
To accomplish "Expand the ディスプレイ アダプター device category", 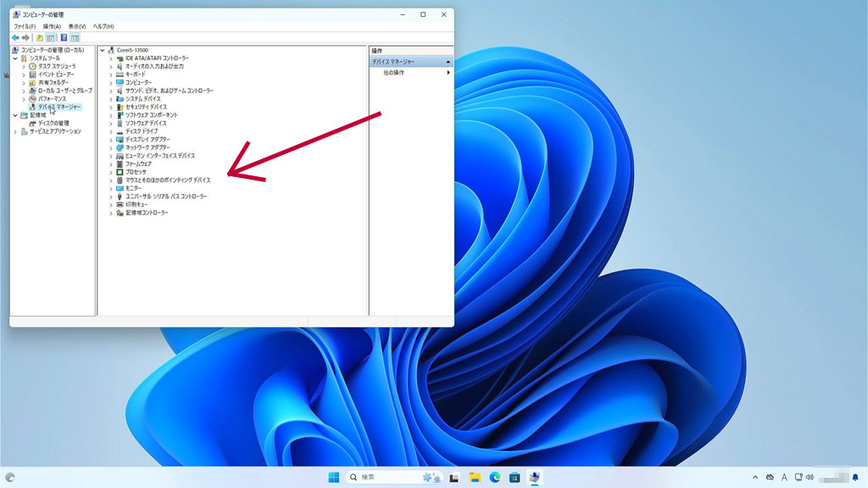I will pyautogui.click(x=110, y=140).
